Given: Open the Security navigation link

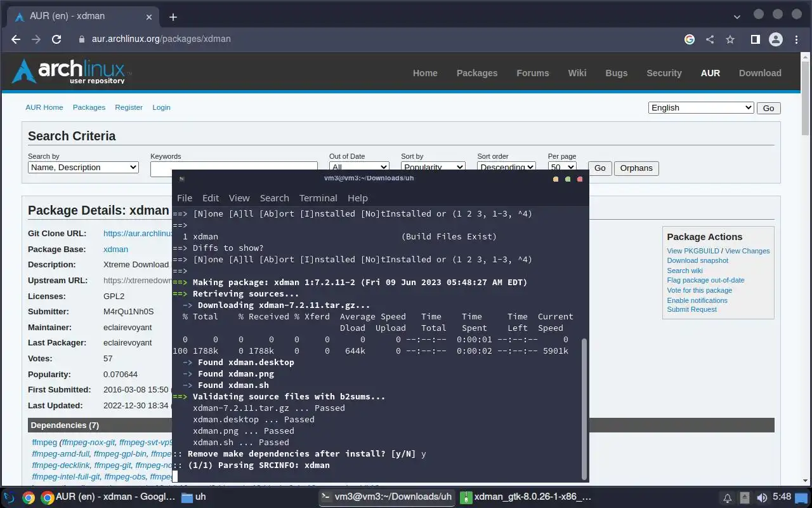Looking at the screenshot, I should tap(664, 73).
